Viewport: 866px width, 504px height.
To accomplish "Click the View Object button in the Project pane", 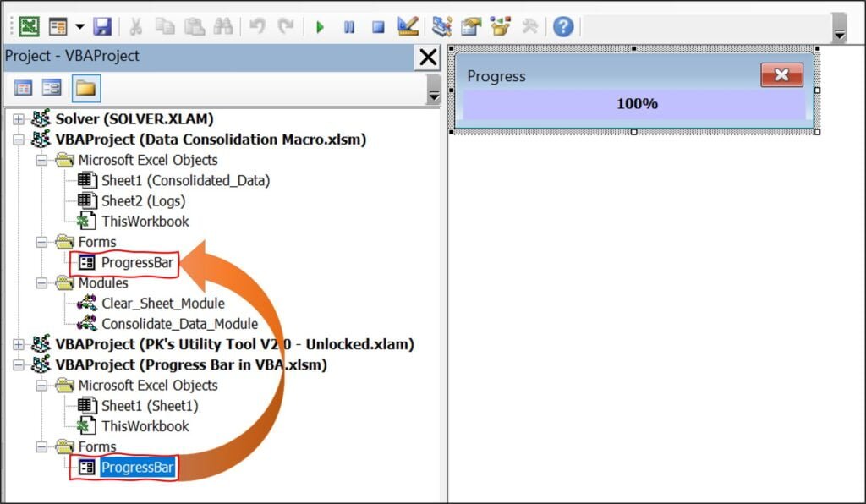I will pyautogui.click(x=52, y=88).
